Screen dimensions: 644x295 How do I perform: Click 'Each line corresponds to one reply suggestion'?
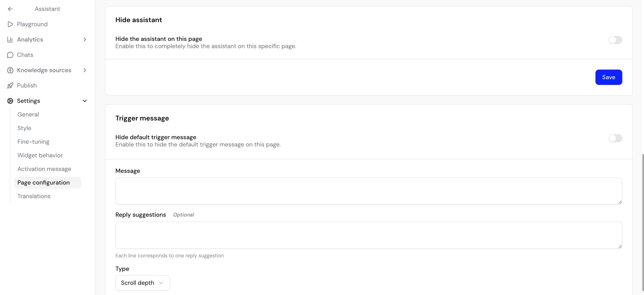[170, 256]
